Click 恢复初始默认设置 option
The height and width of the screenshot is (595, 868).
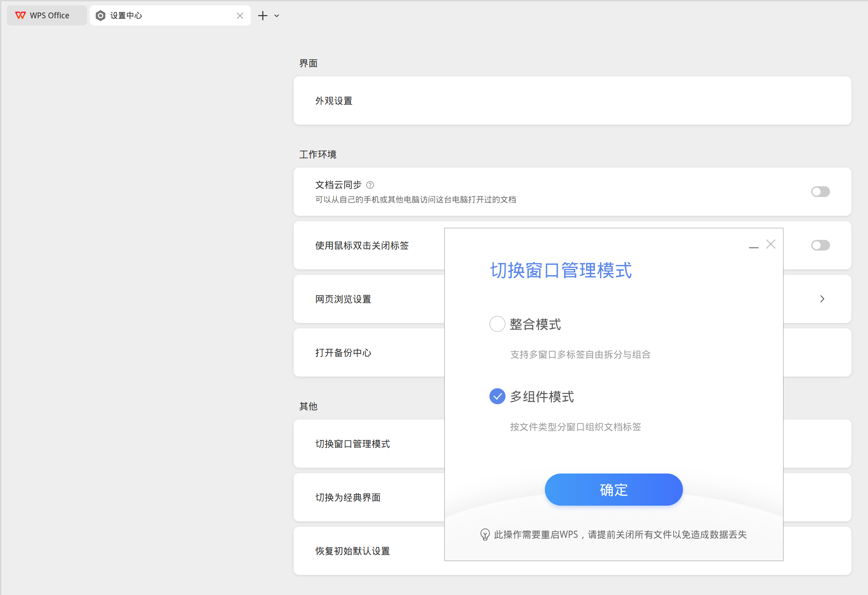pos(352,551)
